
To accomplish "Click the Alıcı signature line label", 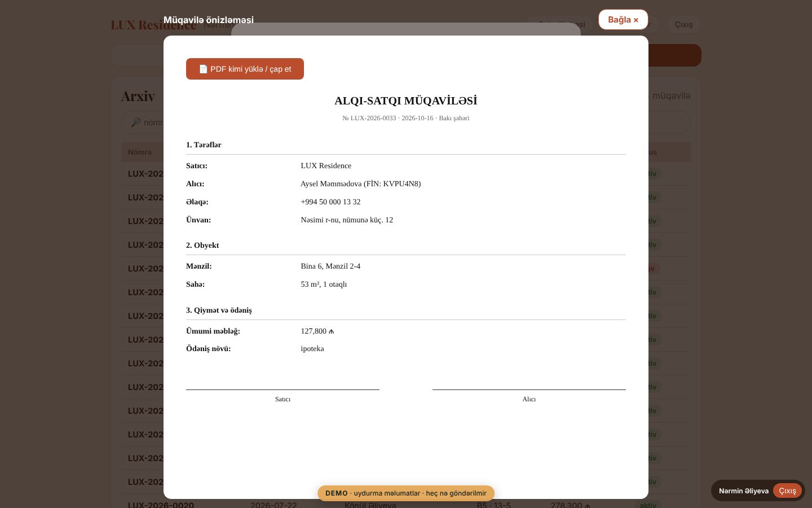I will tap(529, 399).
